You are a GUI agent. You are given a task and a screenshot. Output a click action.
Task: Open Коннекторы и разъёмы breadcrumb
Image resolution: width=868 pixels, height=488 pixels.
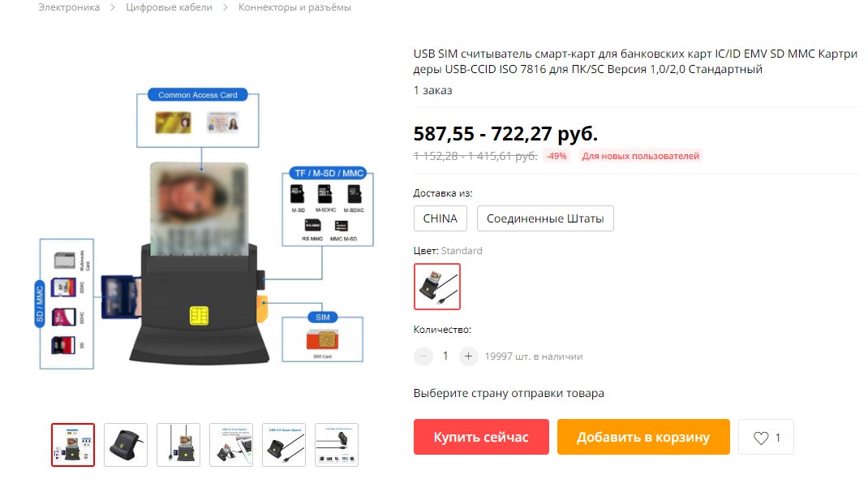tap(294, 7)
